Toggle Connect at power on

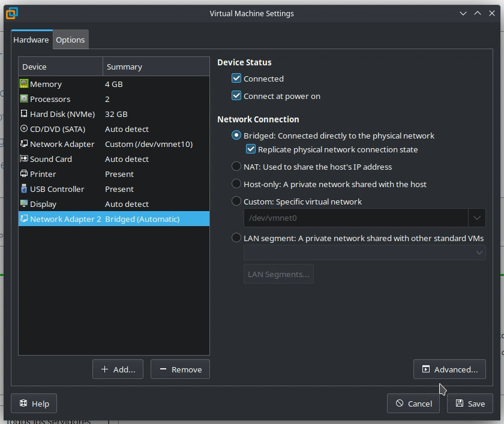[236, 96]
